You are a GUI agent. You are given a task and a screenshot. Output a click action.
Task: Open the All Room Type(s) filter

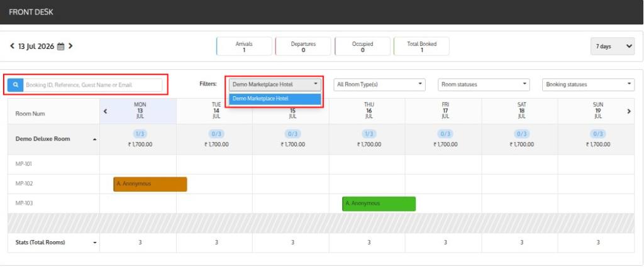tap(379, 84)
